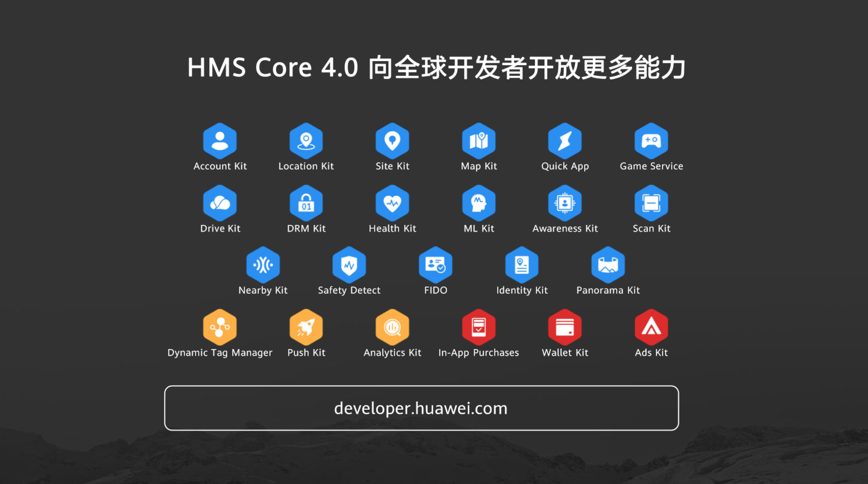
Task: Select the Scan Kit icon
Action: (x=651, y=203)
